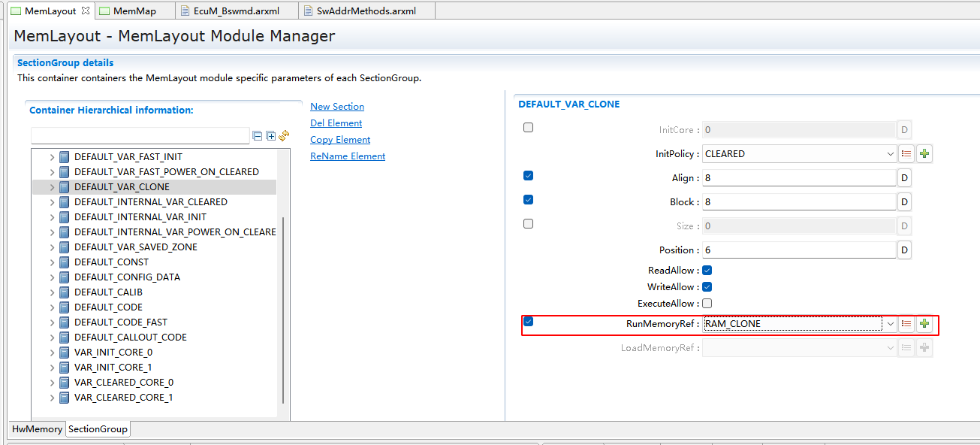Click the refresh icon beside the tree filter
Screen dimensions: 980x445
[x=284, y=136]
